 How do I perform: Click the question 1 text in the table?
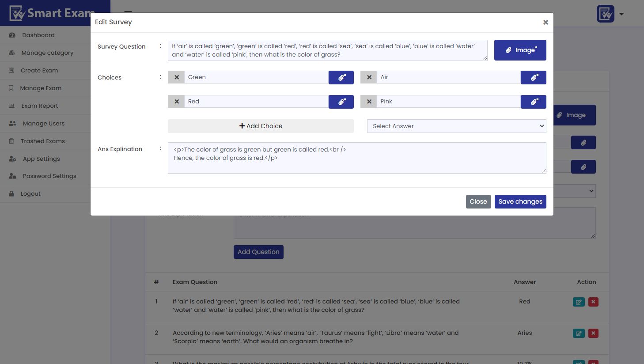(x=316, y=306)
